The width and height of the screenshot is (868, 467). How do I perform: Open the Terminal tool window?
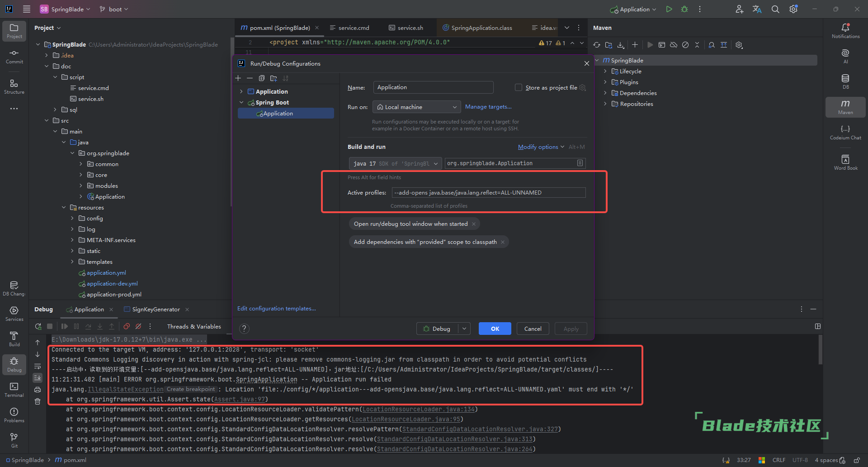tap(14, 390)
